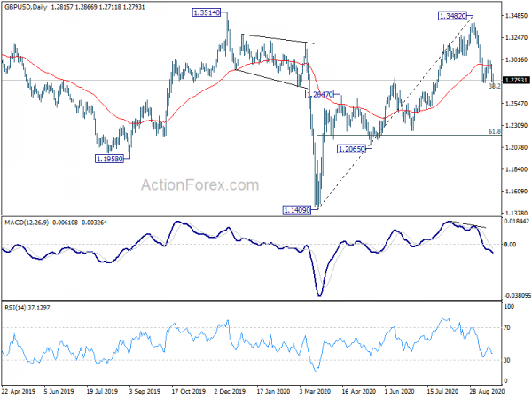
Task: Click the 28 Aug 2020 date label
Action: click(486, 391)
